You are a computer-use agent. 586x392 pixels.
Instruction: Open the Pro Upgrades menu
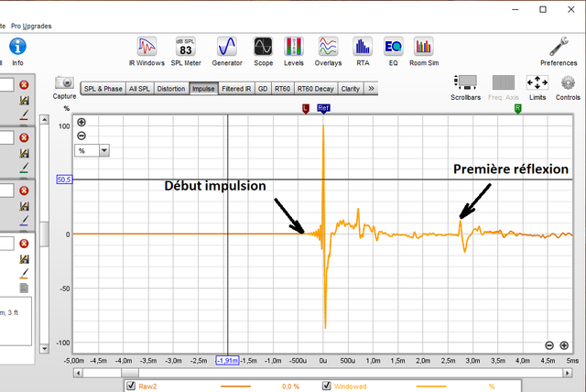point(31,27)
